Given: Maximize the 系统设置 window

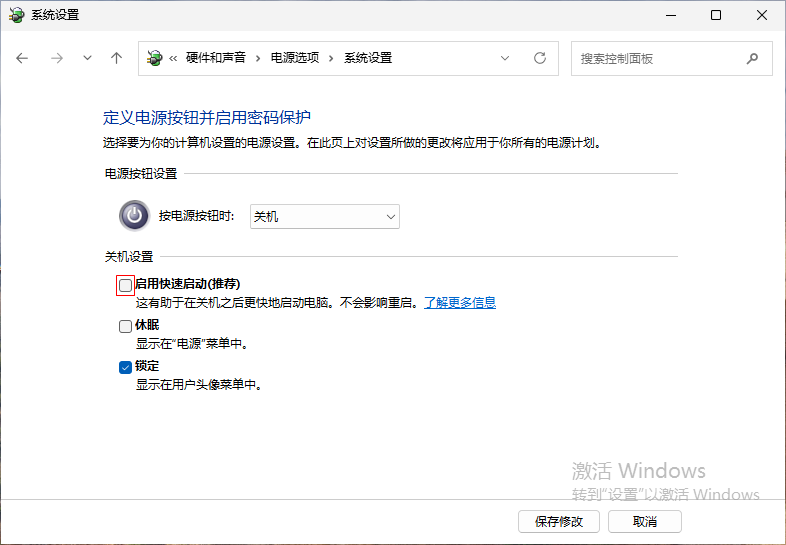Looking at the screenshot, I should [716, 15].
